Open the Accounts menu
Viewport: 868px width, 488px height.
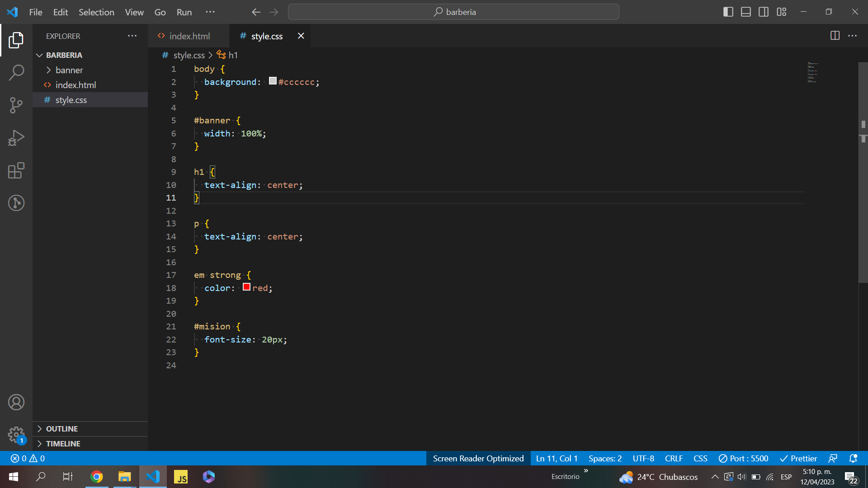click(16, 402)
